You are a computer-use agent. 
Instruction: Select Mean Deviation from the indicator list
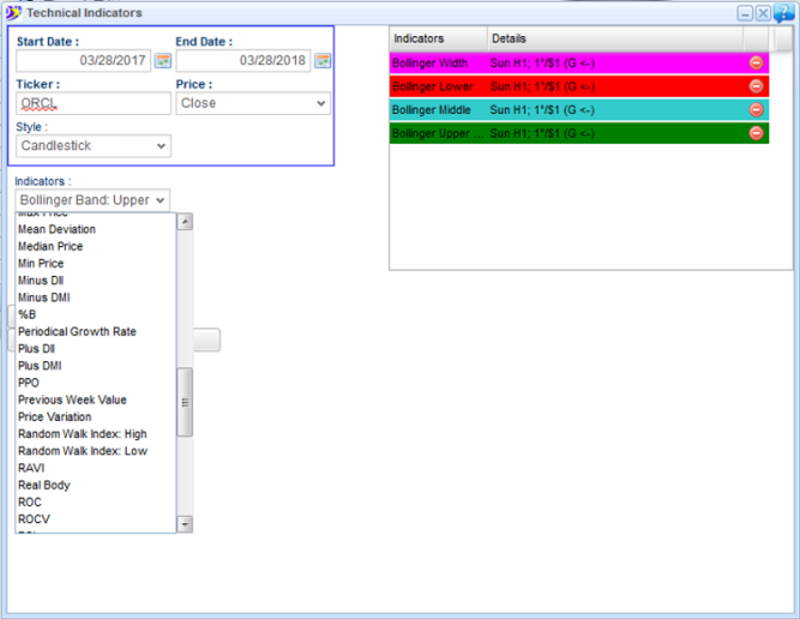(x=57, y=229)
